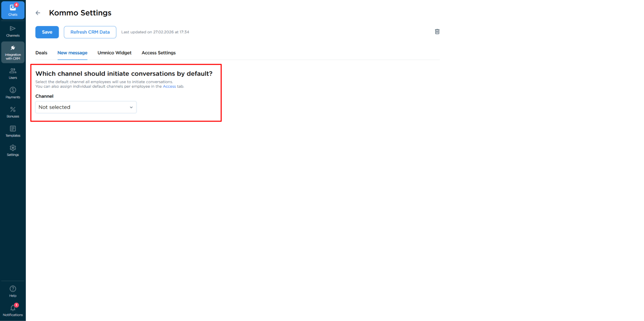The image size is (644, 321).
Task: Follow the Access link in description
Action: click(x=169, y=87)
